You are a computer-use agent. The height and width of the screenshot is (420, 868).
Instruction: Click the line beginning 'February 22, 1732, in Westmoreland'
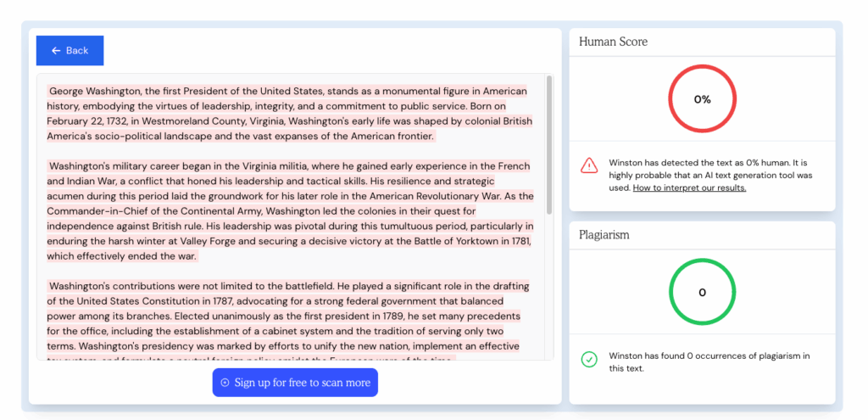(290, 120)
